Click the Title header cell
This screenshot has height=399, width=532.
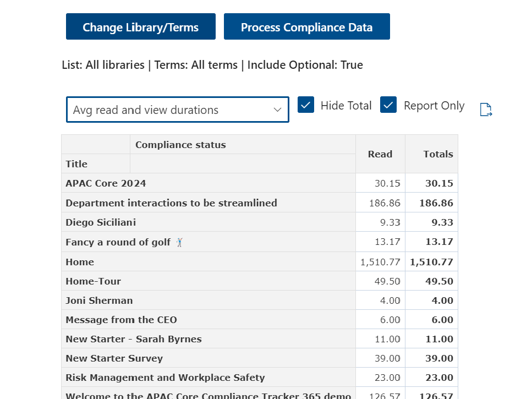(x=76, y=164)
